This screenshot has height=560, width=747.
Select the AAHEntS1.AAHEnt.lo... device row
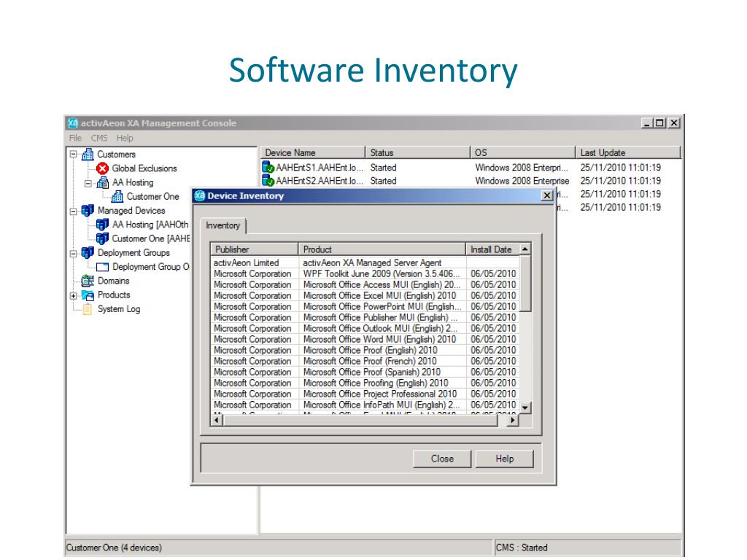click(x=471, y=168)
